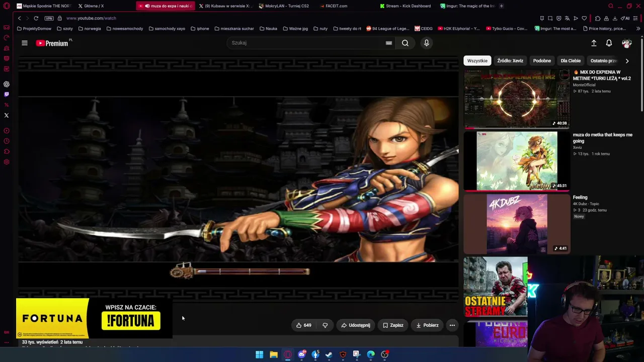Open Microsoft Edge from the taskbar
This screenshot has width=644, height=362.
(371, 354)
